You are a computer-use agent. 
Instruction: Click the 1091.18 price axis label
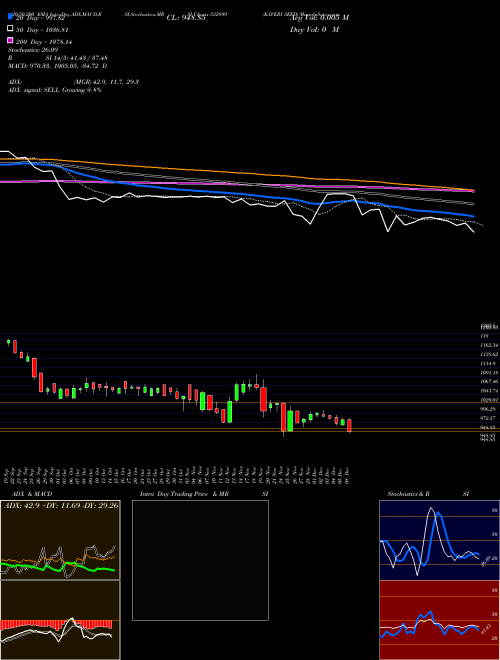pos(489,373)
